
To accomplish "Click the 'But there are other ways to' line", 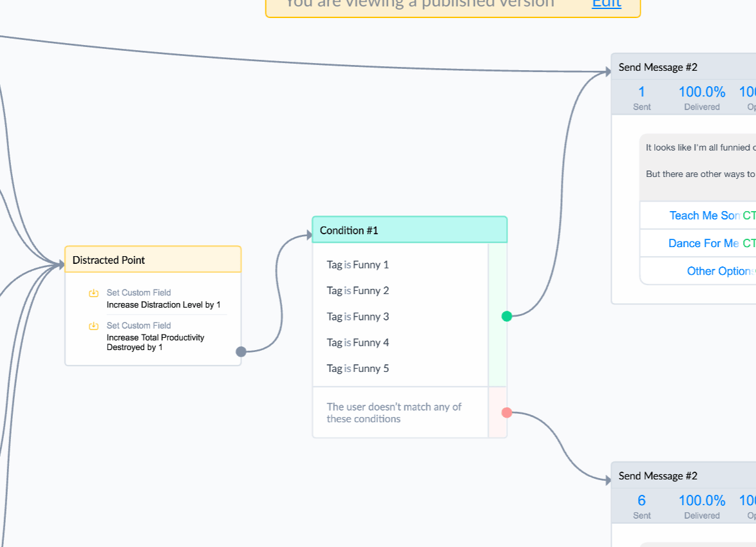I will coord(701,174).
